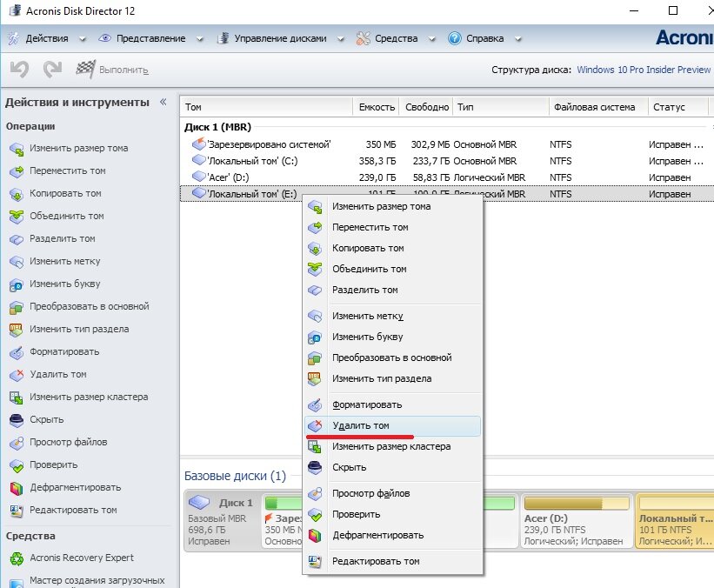Click sidebar icon for Дефрагментировать
The width and height of the screenshot is (714, 588).
17,488
